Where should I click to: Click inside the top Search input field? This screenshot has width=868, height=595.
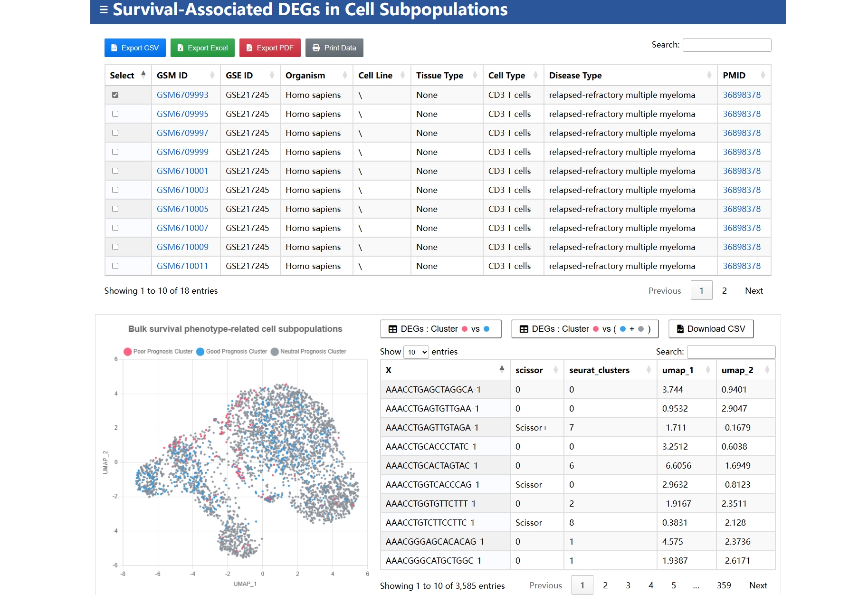(x=726, y=45)
